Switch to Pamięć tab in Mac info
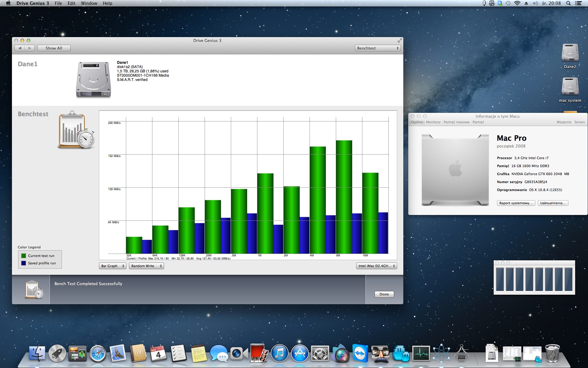Viewport: 588px width, 368px height. point(478,122)
